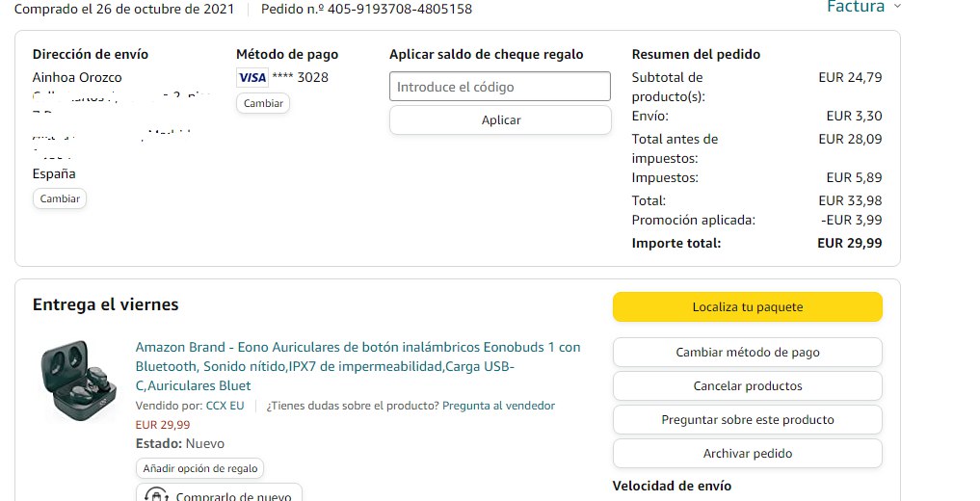Click Añadir opción de regalo
The height and width of the screenshot is (501, 980).
coord(200,468)
